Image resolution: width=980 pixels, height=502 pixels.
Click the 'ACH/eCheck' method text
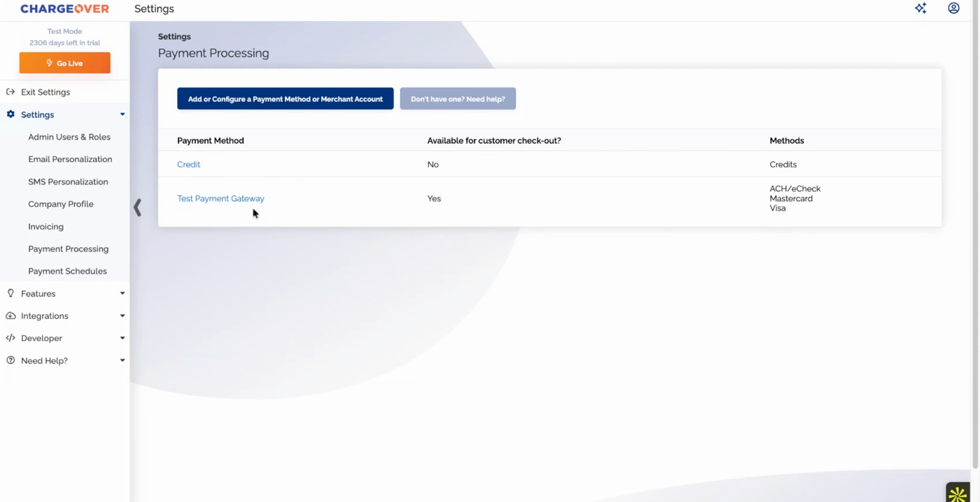pyautogui.click(x=795, y=189)
